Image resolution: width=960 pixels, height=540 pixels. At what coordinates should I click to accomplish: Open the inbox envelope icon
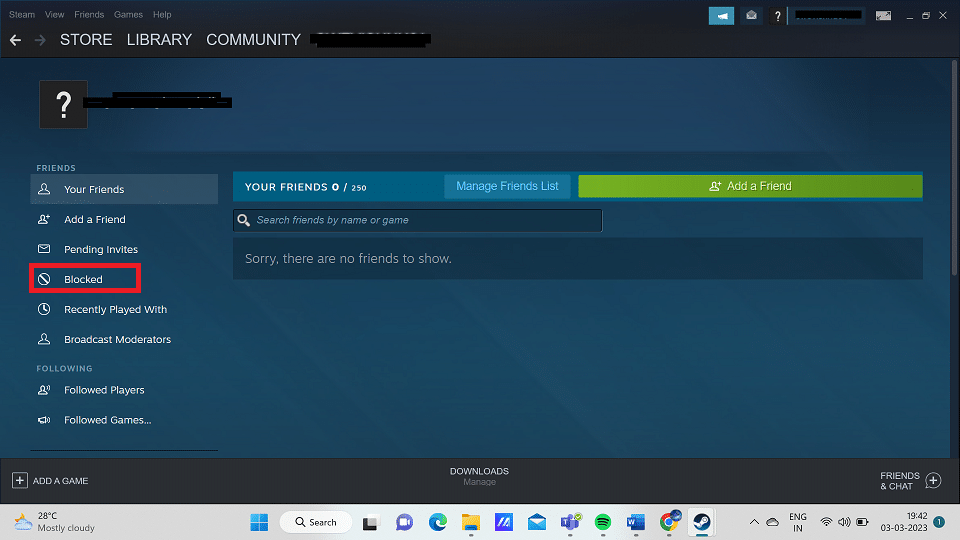coord(751,16)
